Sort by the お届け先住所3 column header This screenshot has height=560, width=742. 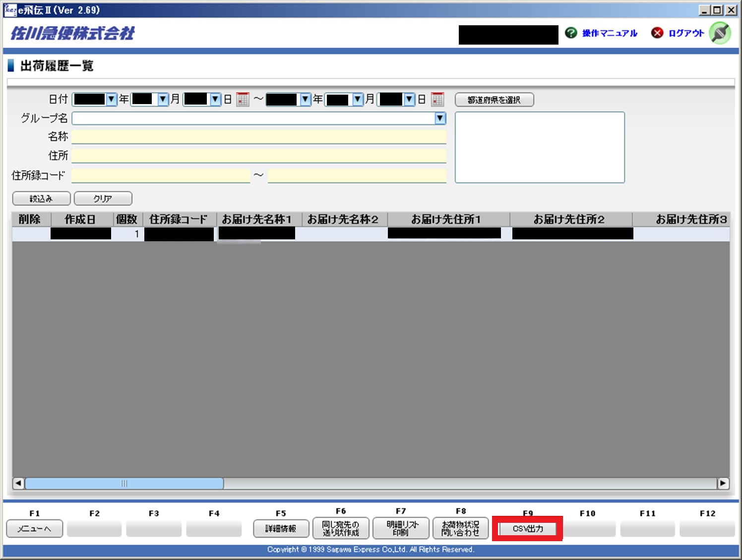(x=681, y=219)
